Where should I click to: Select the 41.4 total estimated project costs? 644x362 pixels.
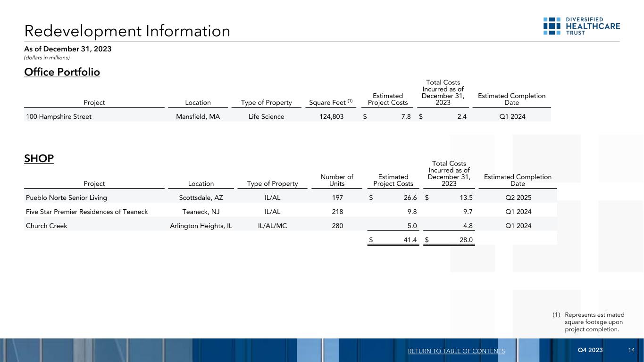click(410, 240)
